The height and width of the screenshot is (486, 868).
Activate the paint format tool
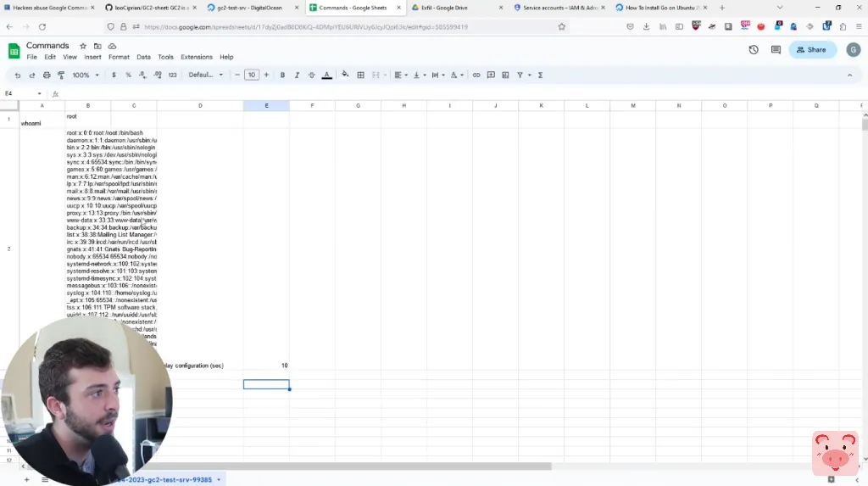pyautogui.click(x=61, y=75)
